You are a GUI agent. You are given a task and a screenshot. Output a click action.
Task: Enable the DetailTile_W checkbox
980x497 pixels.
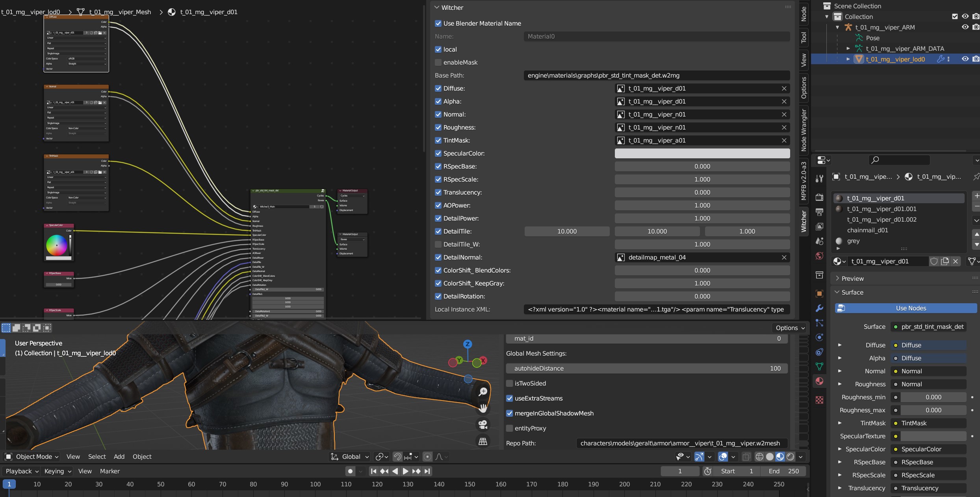tap(438, 244)
